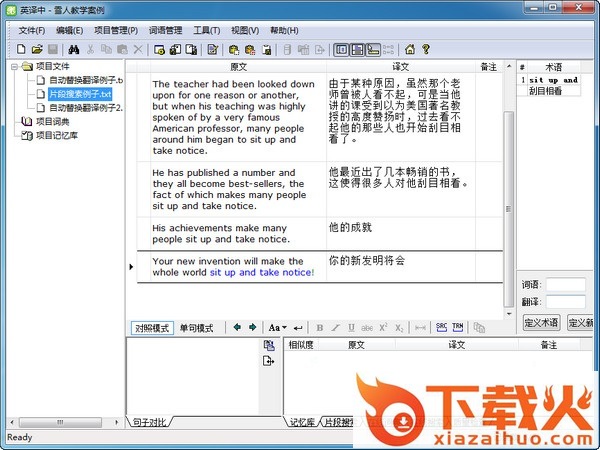Toggle the second panel layout button

(x=357, y=49)
